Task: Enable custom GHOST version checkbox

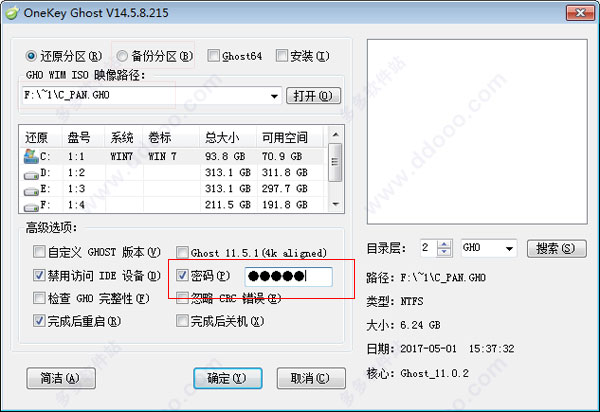Action: (x=39, y=252)
